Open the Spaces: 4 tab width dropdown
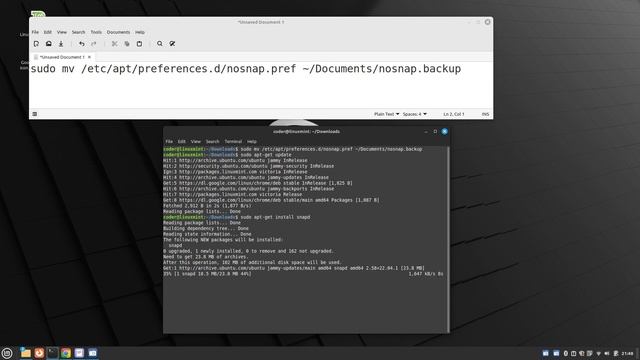The height and width of the screenshot is (360, 640). pos(415,114)
